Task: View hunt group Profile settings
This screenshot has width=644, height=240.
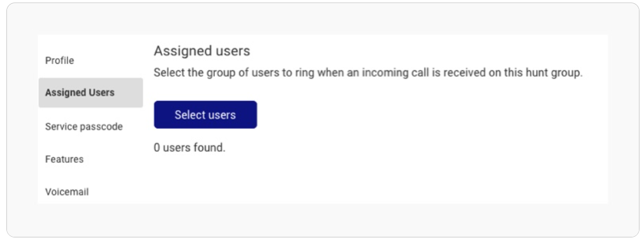Action: point(59,61)
